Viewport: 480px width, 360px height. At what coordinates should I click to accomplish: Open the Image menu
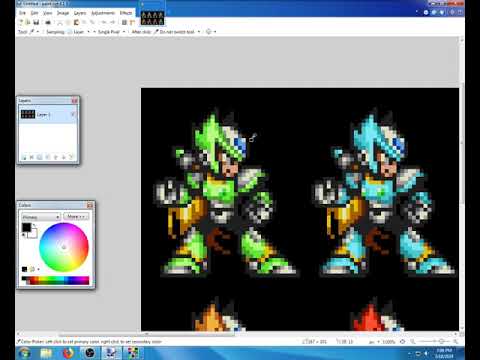click(x=63, y=13)
